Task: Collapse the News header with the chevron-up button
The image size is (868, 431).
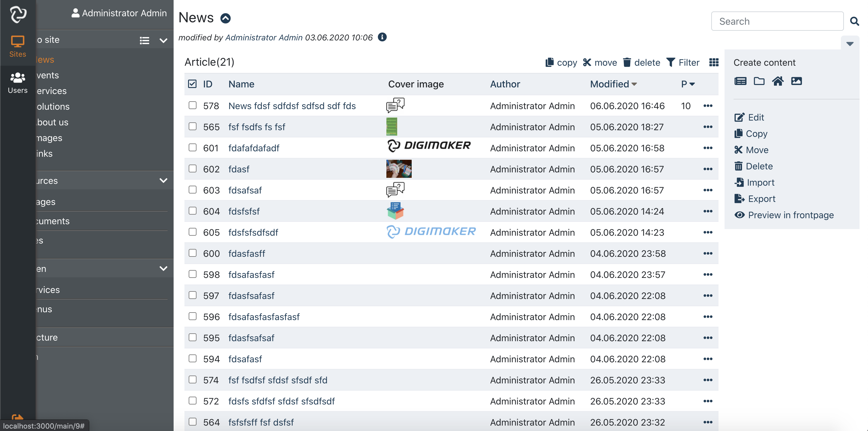Action: point(225,18)
